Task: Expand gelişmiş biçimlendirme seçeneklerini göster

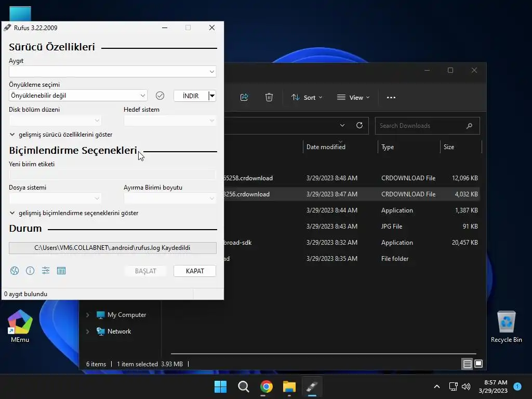Action: click(74, 213)
